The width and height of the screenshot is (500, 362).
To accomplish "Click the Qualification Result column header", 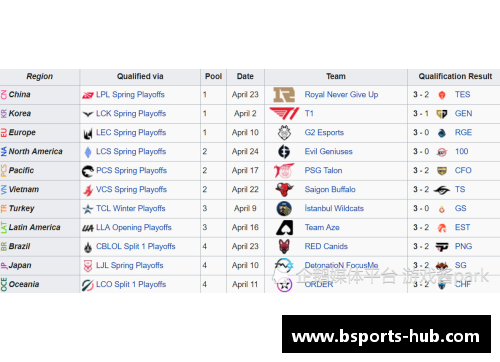I will (x=455, y=76).
